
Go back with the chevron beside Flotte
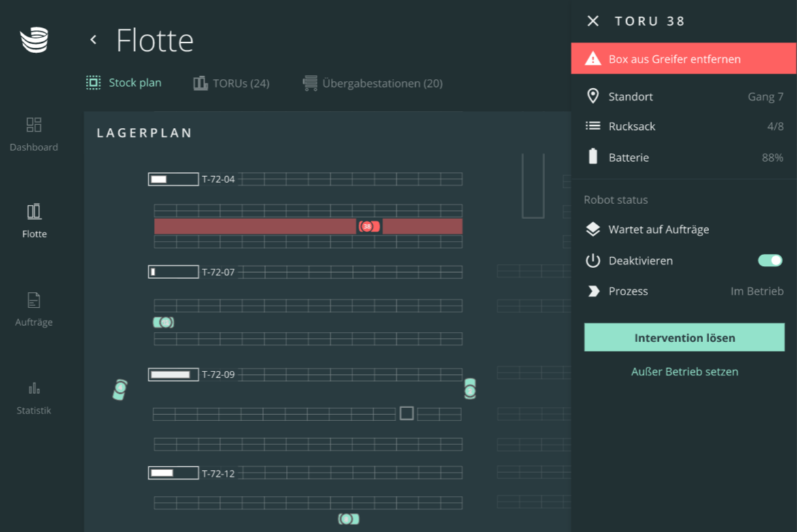pos(93,40)
